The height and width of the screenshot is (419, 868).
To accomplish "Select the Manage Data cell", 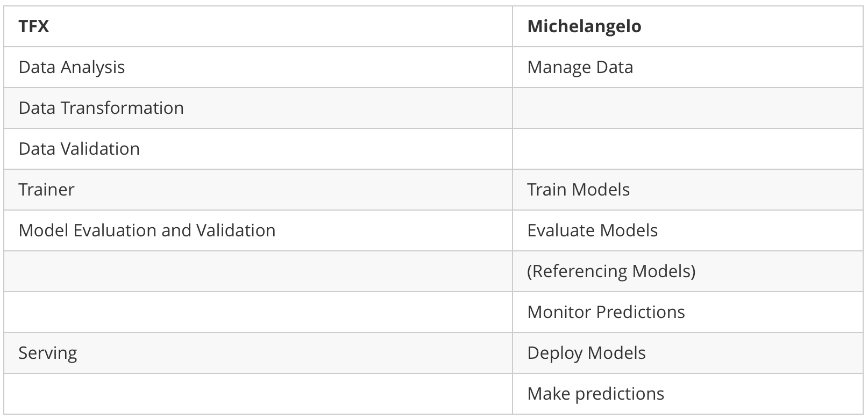I will (580, 67).
